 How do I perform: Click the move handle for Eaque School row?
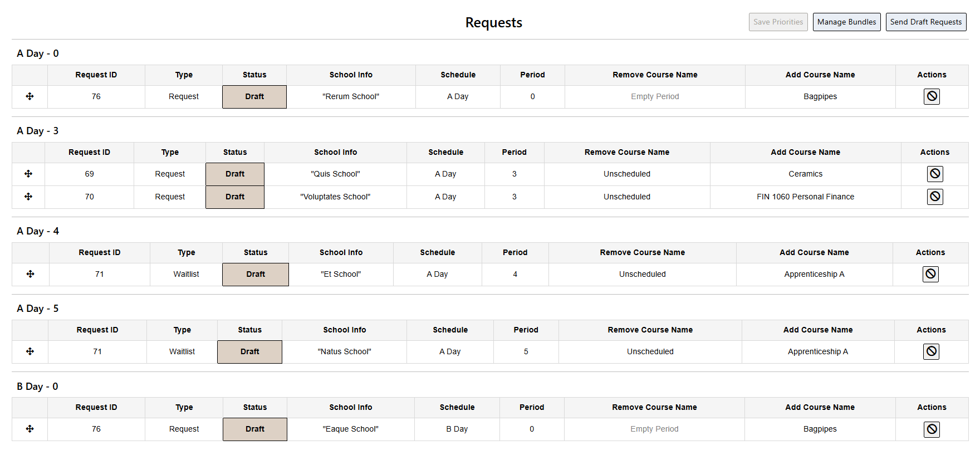tap(30, 429)
